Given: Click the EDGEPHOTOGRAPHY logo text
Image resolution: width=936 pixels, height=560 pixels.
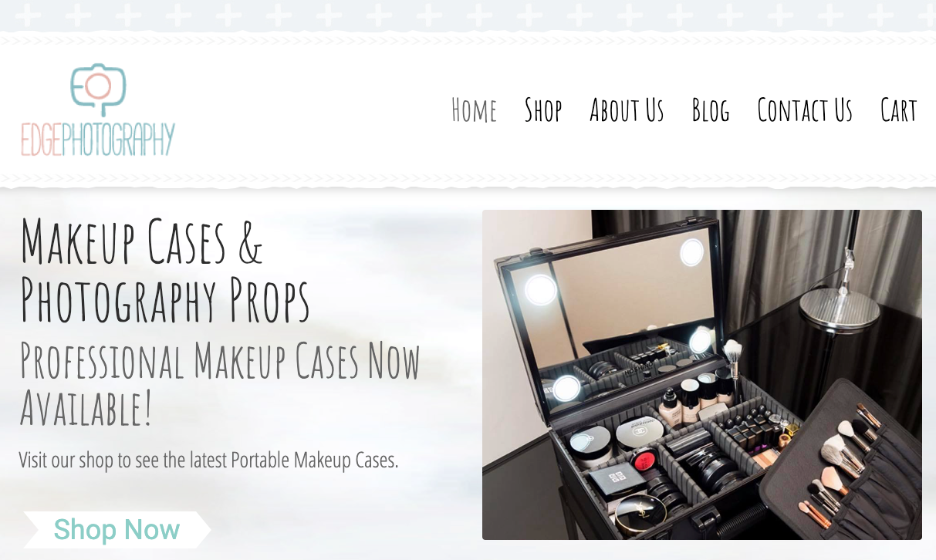Looking at the screenshot, I should (98, 140).
